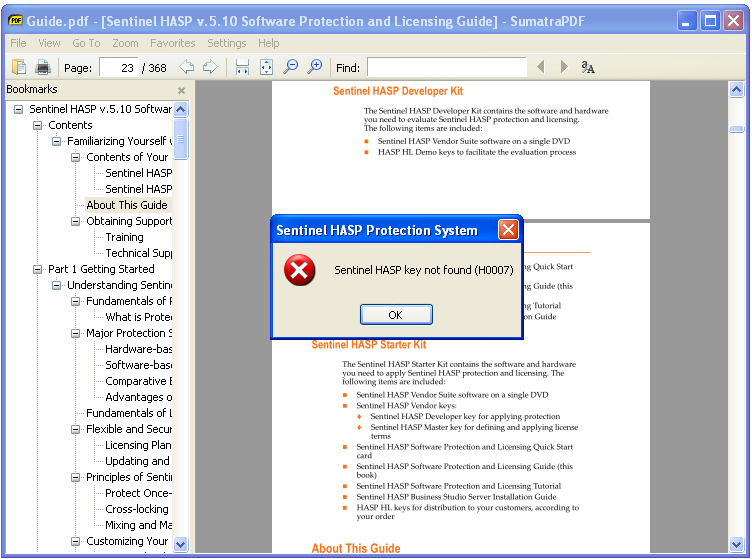The width and height of the screenshot is (752, 559).
Task: Click bookmarks panel scroll up arrow
Action: coord(181,110)
